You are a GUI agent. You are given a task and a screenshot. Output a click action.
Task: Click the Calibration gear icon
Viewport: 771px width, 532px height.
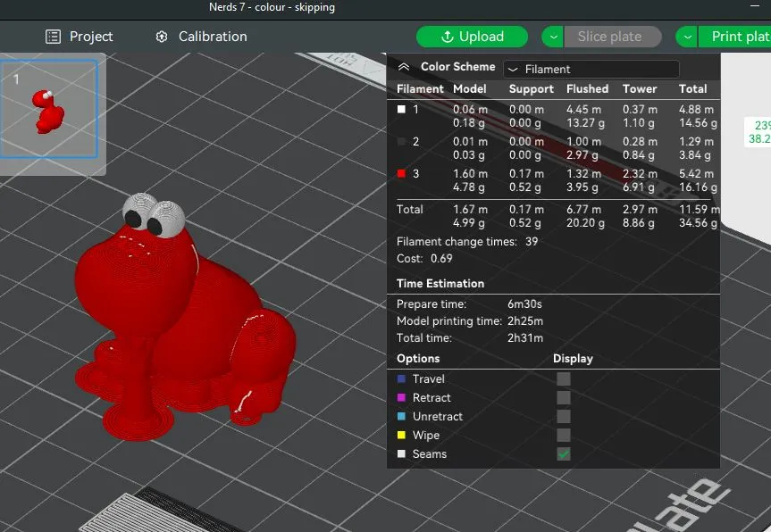tap(162, 37)
